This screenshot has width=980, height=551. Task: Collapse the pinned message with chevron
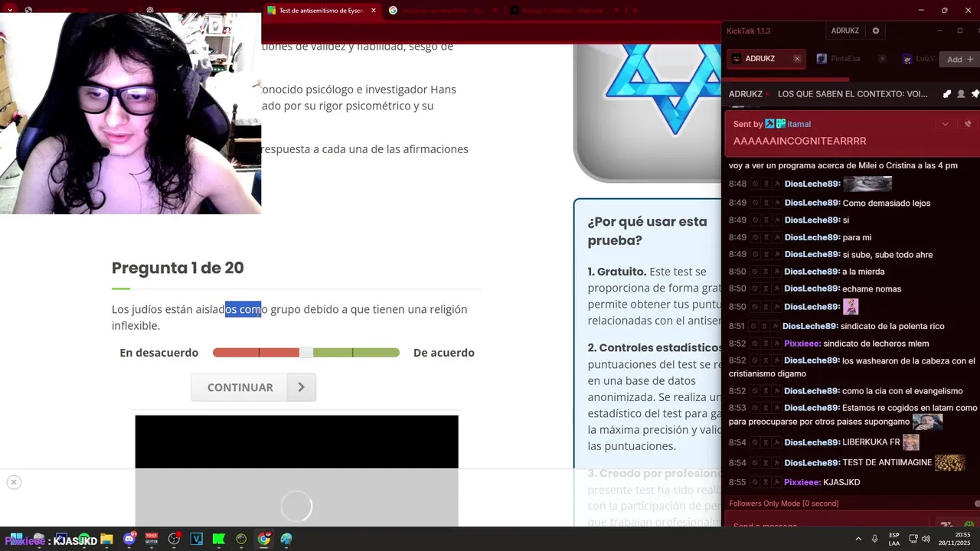click(x=945, y=124)
